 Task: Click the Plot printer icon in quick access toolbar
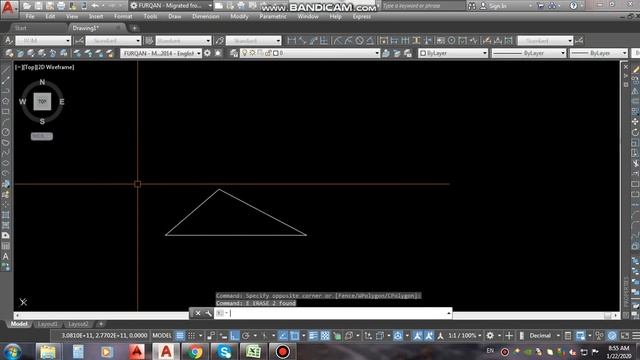(x=61, y=6)
